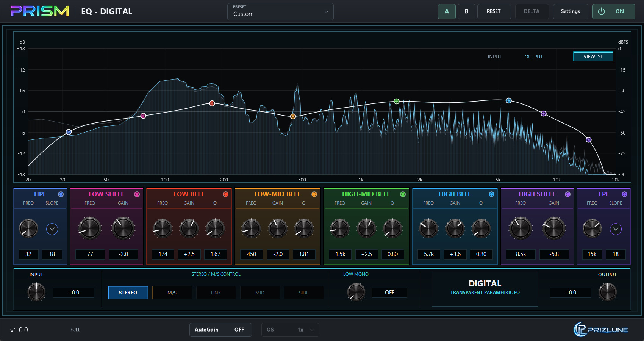644x341 pixels.
Task: Toggle the HPF band enable indicator
Action: 61,194
